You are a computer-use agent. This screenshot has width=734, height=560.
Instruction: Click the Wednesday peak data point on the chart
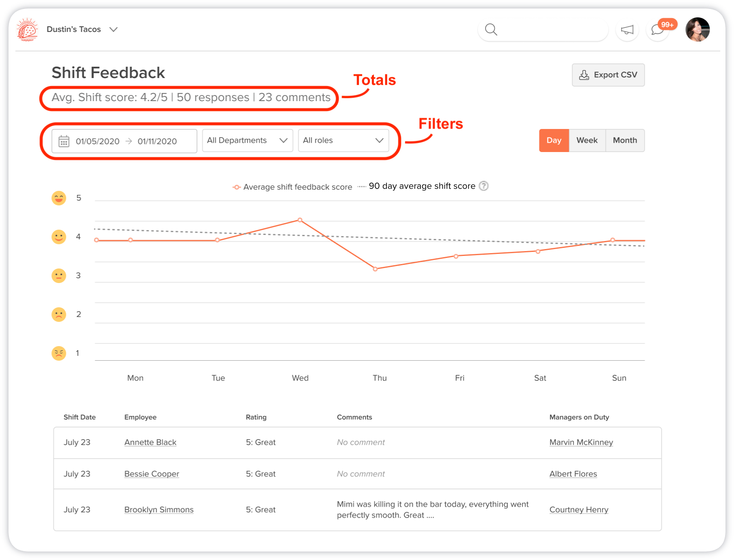300,220
